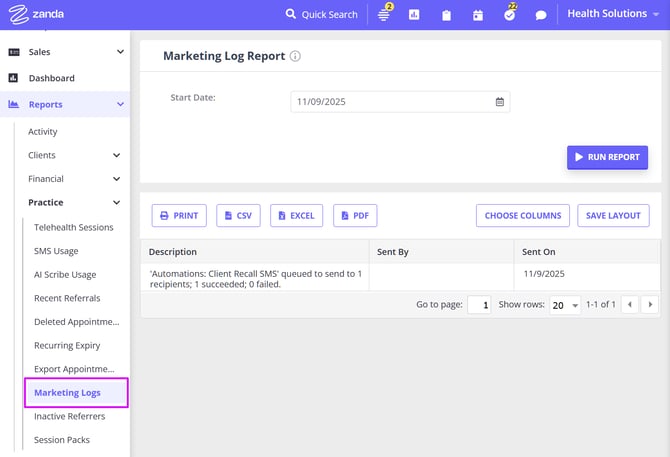Click the Go to page number field
Image resolution: width=670 pixels, height=457 pixels.
(x=479, y=305)
